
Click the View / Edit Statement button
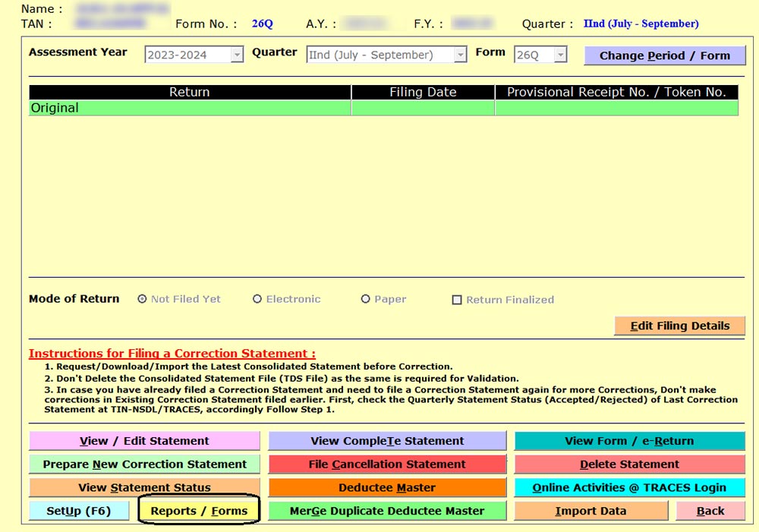[x=144, y=441]
